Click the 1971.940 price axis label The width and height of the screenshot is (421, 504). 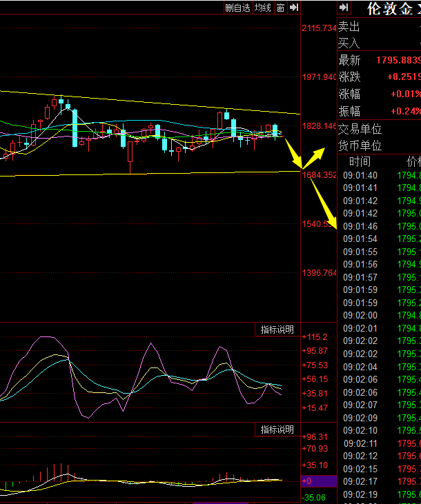(319, 77)
